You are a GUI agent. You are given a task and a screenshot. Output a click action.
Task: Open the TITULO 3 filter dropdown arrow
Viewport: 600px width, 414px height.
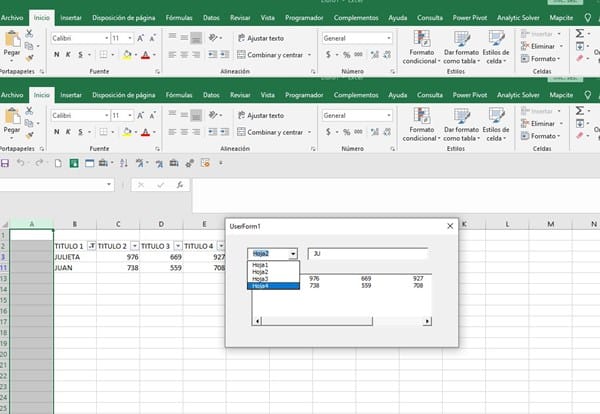pyautogui.click(x=176, y=245)
